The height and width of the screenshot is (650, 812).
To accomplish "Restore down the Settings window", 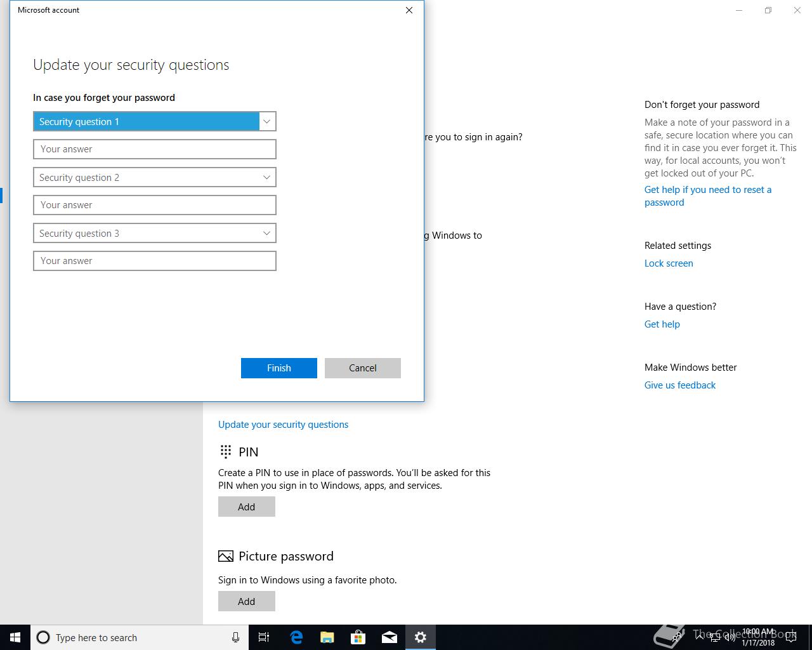I will [x=768, y=10].
